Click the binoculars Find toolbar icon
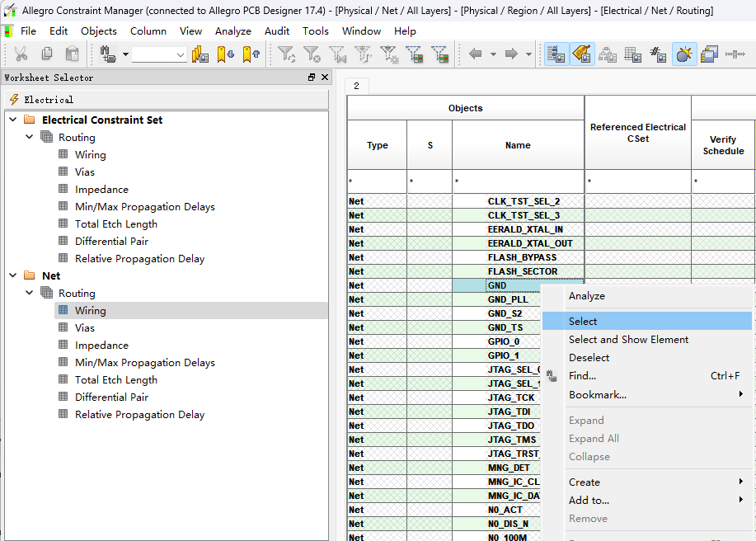 point(107,54)
